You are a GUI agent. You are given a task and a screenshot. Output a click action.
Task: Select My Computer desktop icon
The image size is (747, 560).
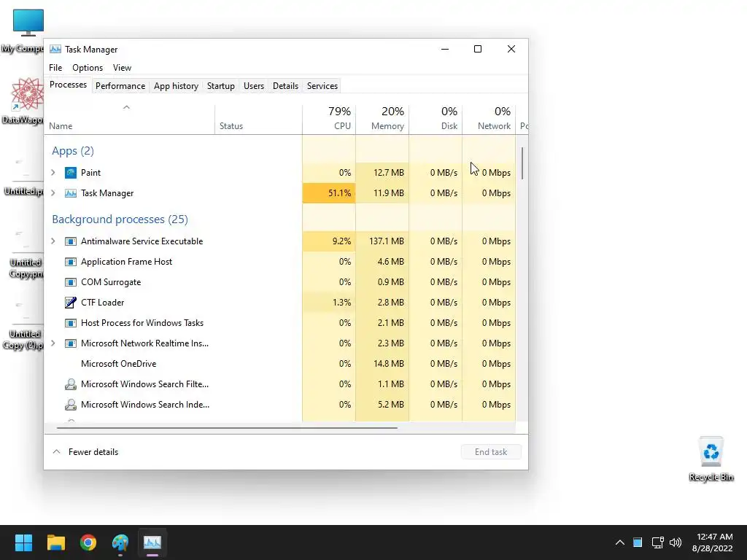tap(23, 31)
